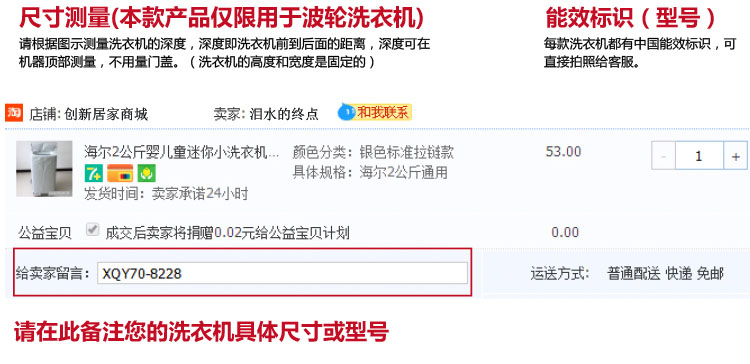Click the blue 和我联系 chat icon

pos(346,112)
